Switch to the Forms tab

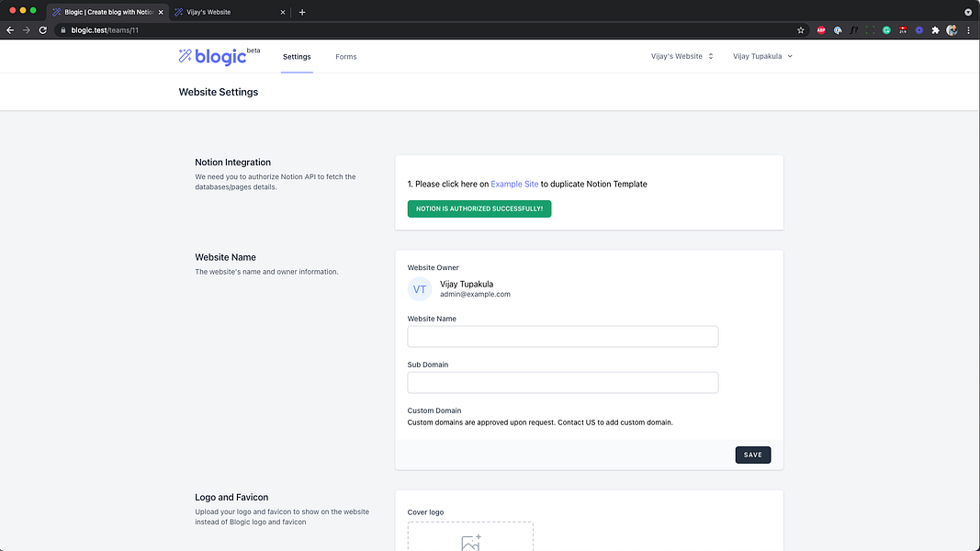tap(345, 57)
